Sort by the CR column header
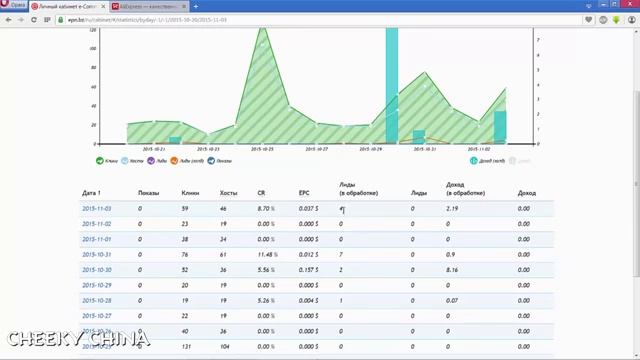Screen dimensions: 640x360 261,193
